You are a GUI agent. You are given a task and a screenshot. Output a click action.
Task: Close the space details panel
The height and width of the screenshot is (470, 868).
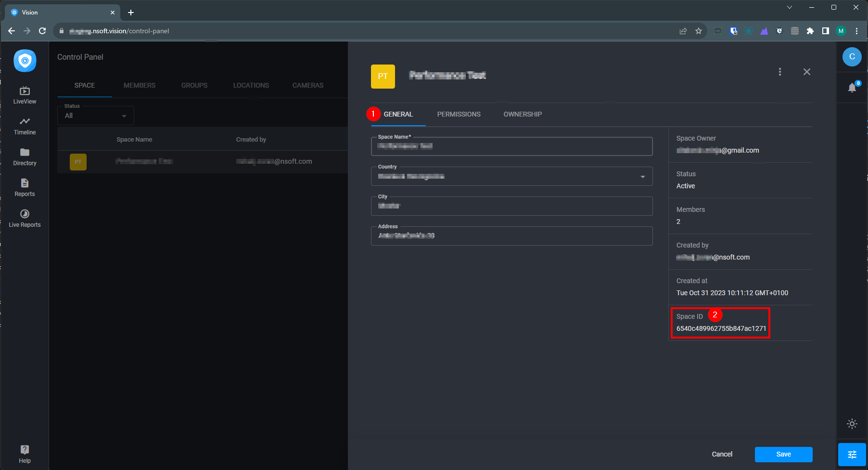pos(807,72)
